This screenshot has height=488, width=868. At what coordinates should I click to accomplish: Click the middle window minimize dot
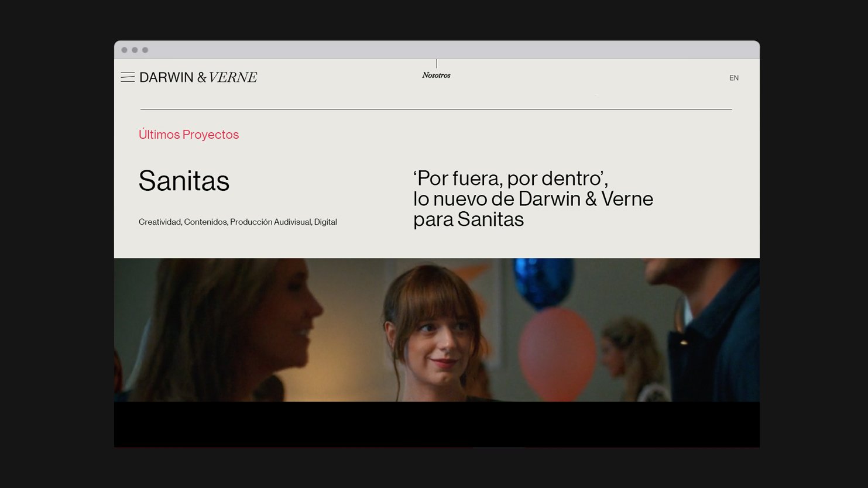pyautogui.click(x=135, y=50)
